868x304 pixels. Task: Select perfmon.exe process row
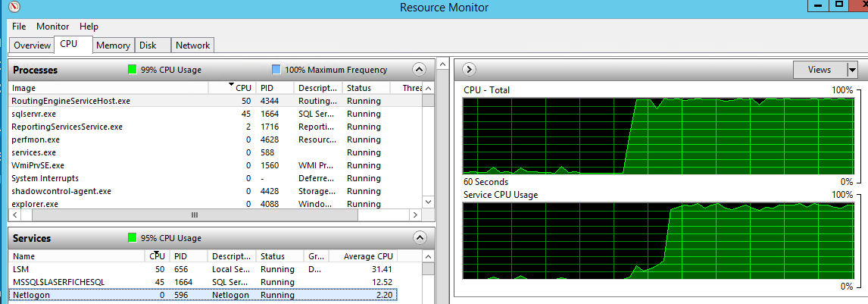click(x=216, y=139)
